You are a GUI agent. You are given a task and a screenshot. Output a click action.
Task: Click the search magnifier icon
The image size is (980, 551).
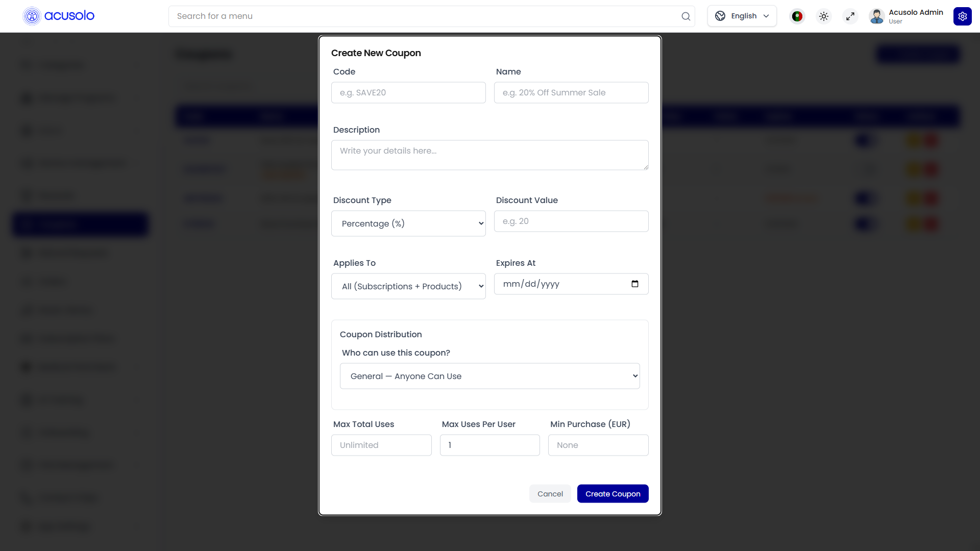coord(685,16)
